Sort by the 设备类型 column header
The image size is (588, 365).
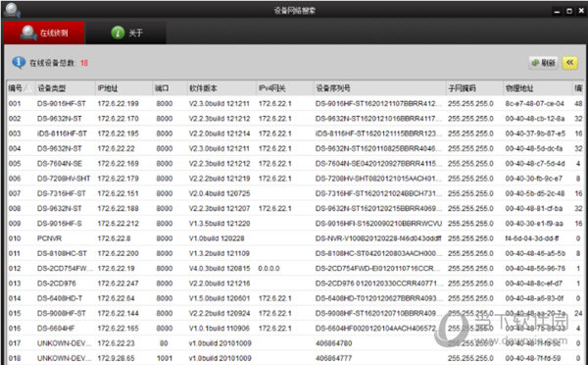(65, 88)
